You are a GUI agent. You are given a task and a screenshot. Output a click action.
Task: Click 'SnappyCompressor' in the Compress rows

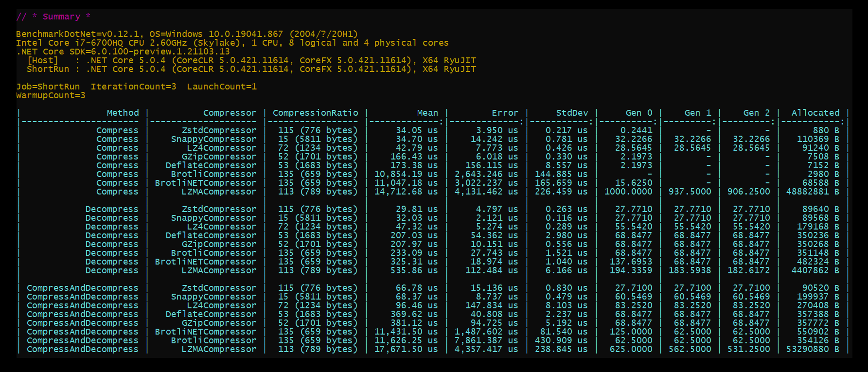click(213, 139)
